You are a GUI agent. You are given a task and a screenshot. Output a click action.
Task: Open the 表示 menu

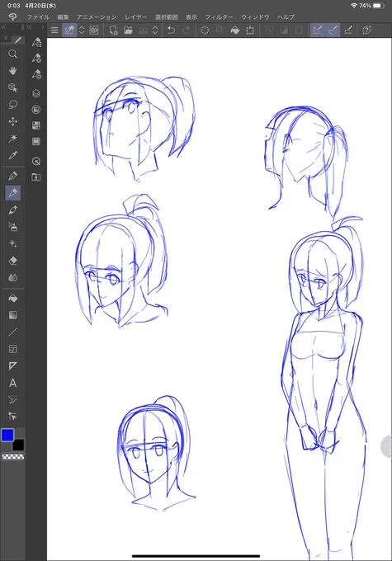pos(191,16)
